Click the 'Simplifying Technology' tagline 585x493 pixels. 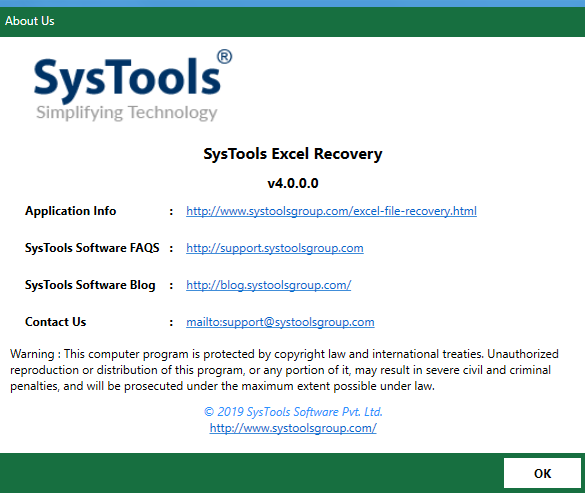126,113
